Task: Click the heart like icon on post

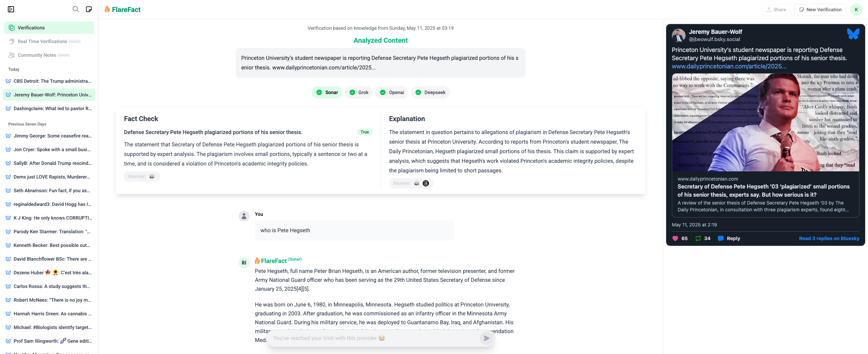Action: pos(675,238)
